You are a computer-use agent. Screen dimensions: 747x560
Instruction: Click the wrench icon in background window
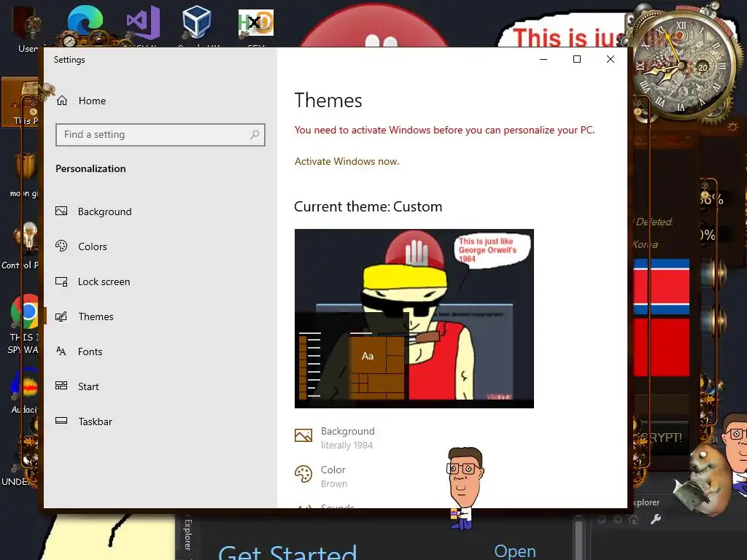pos(656,519)
